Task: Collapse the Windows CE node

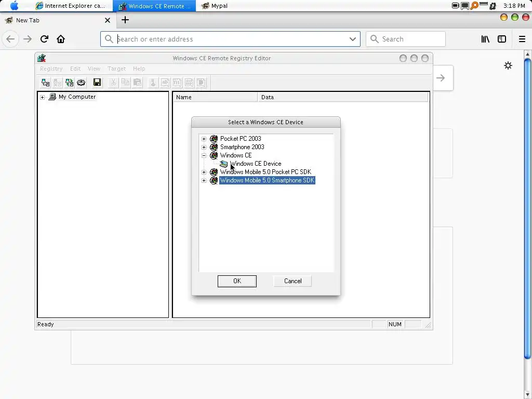Action: pos(204,156)
